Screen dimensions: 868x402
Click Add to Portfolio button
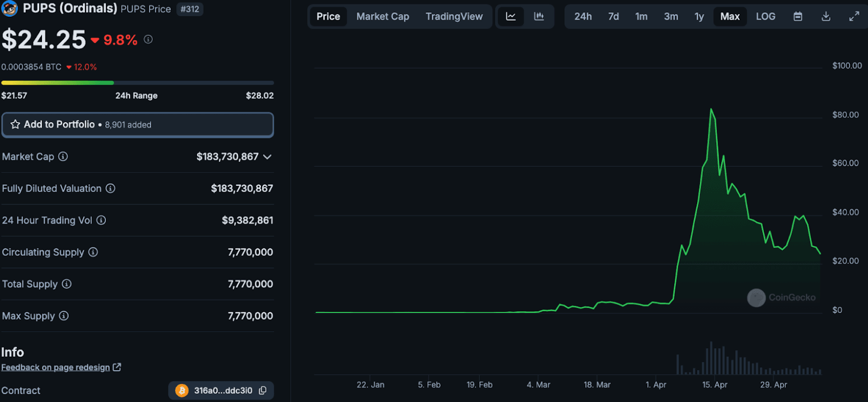point(137,124)
